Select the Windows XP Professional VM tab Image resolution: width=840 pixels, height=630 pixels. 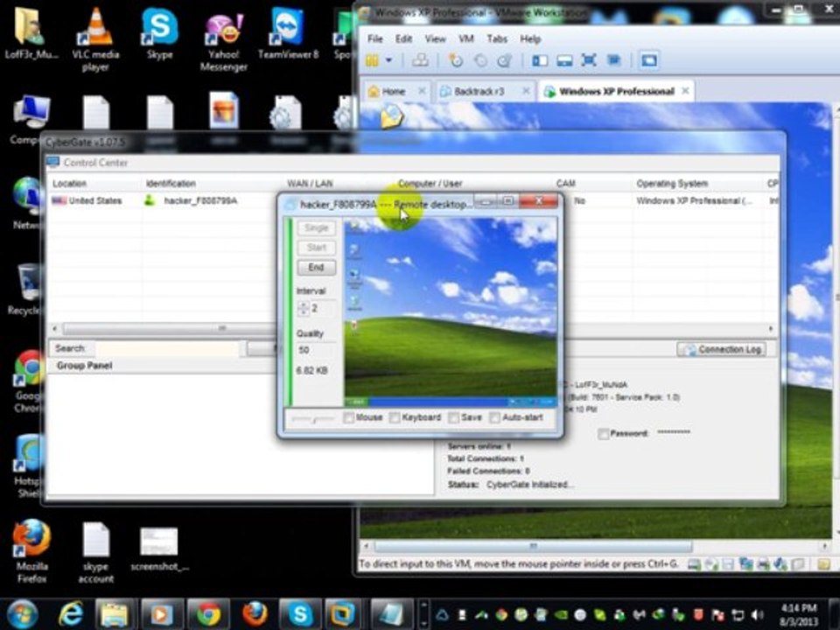616,92
